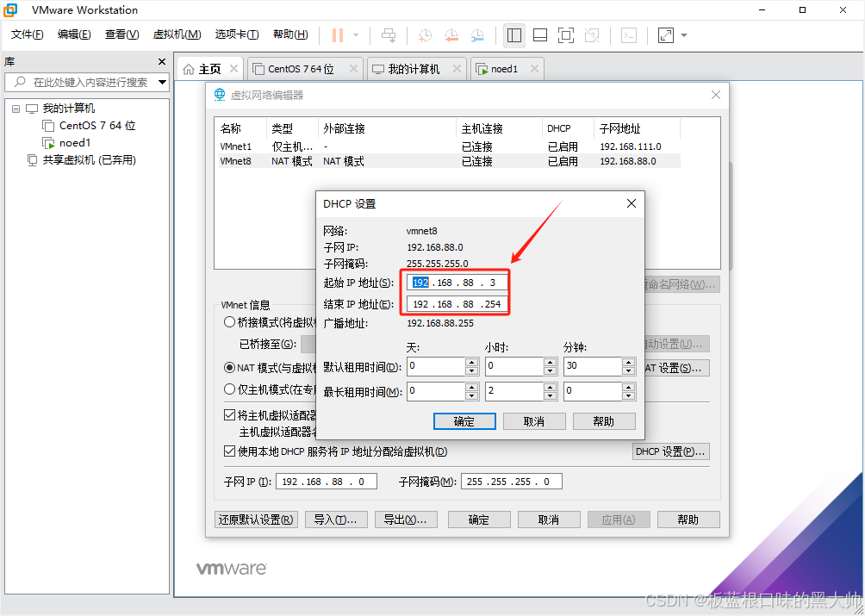Click the console view toolbar icon

(629, 35)
